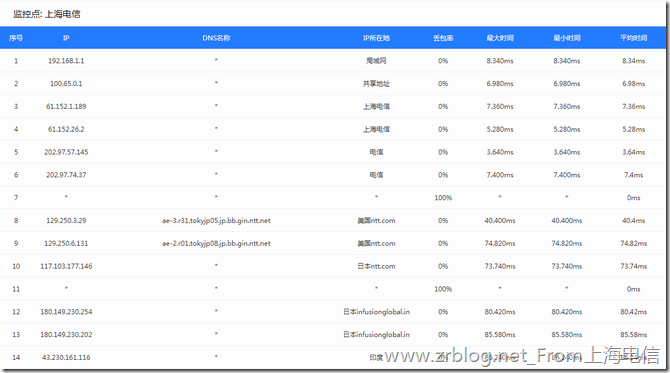Select max time 7.400ms in row 6

click(x=500, y=175)
